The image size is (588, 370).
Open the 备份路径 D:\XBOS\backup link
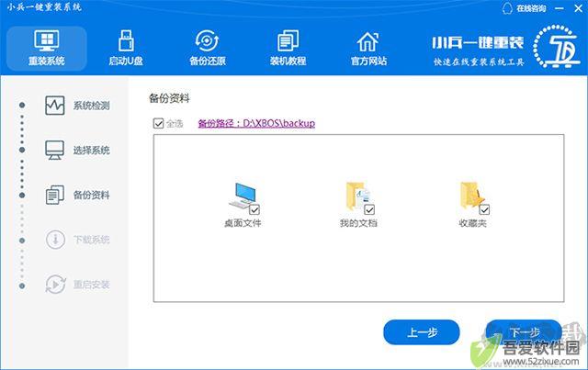pos(256,123)
